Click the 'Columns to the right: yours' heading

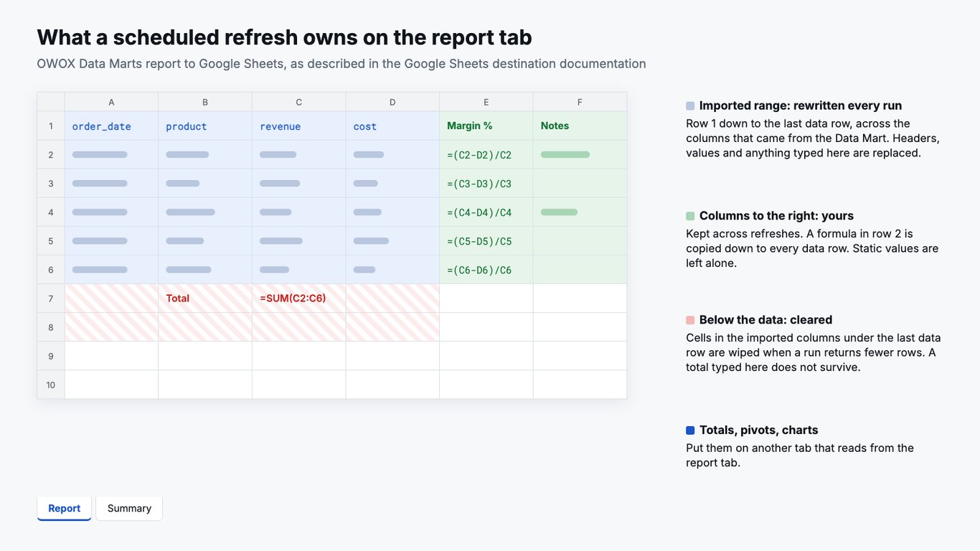pyautogui.click(x=776, y=216)
